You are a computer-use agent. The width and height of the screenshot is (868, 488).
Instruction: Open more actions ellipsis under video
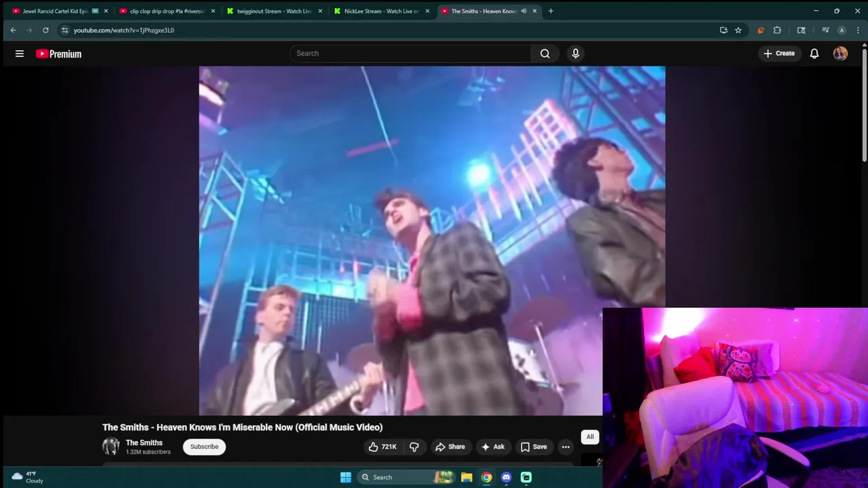(x=566, y=447)
